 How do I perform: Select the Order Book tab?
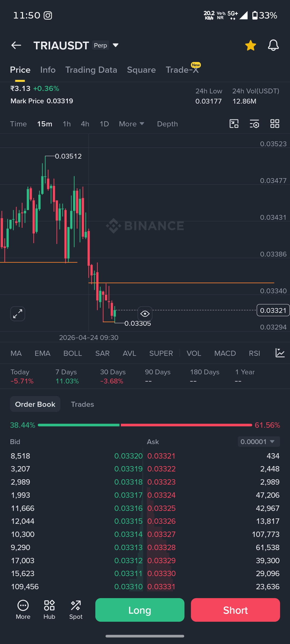pyautogui.click(x=35, y=404)
